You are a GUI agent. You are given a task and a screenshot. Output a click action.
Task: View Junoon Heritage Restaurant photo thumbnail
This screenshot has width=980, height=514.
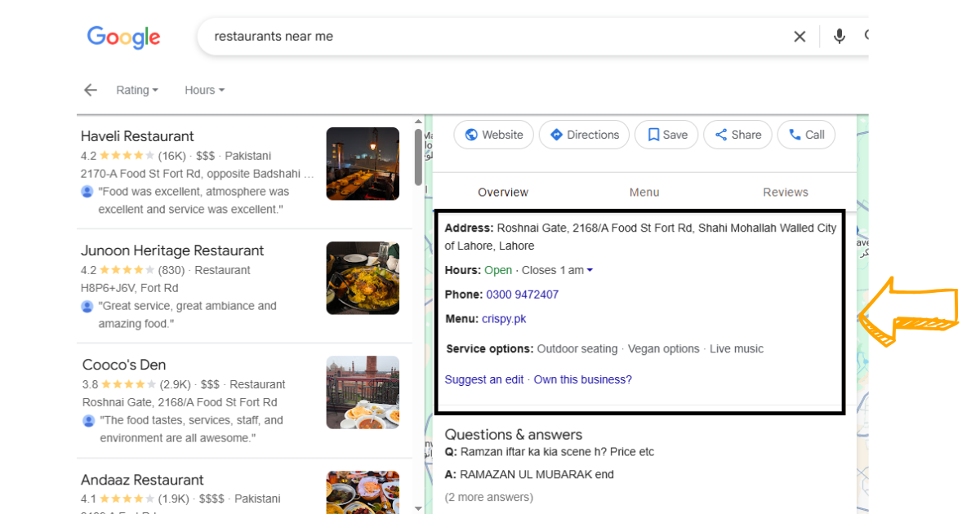363,278
